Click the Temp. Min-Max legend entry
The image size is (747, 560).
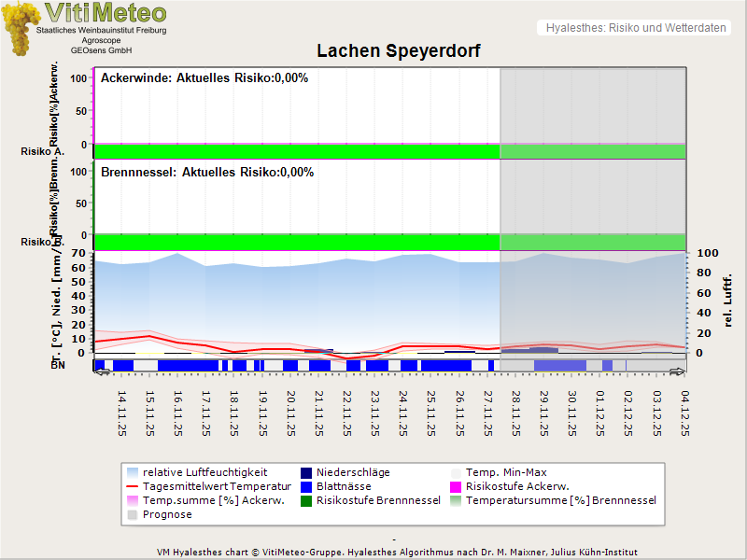pyautogui.click(x=504, y=472)
